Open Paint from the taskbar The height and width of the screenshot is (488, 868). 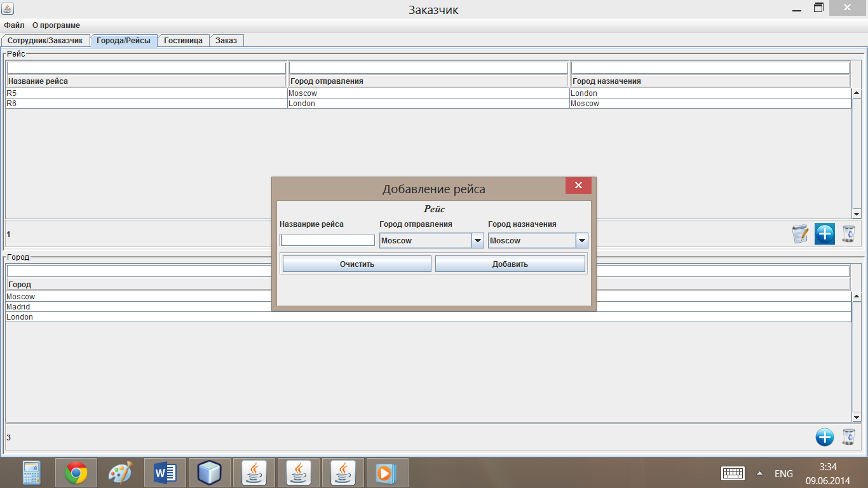tap(121, 473)
